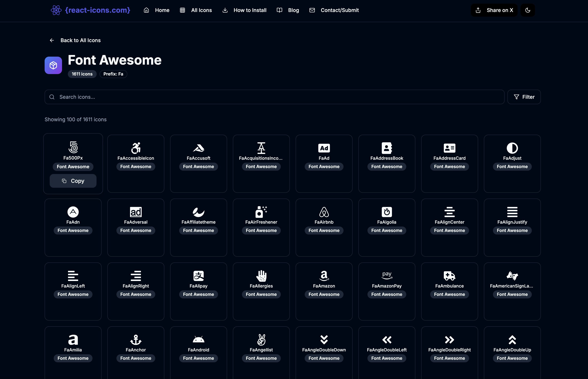
Task: Select the FaAngleDoubleUp icon
Action: tap(512, 340)
